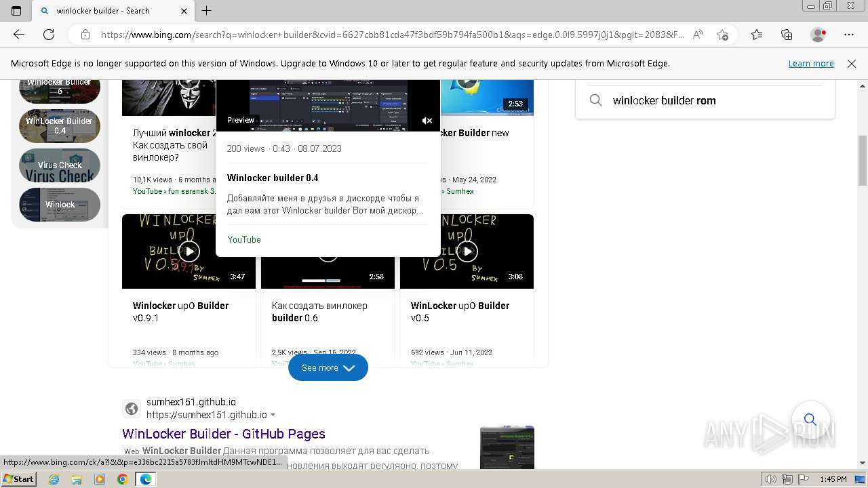Open the Winlocker upO Builder v0.9.1 title
868x488 pixels.
pos(180,312)
